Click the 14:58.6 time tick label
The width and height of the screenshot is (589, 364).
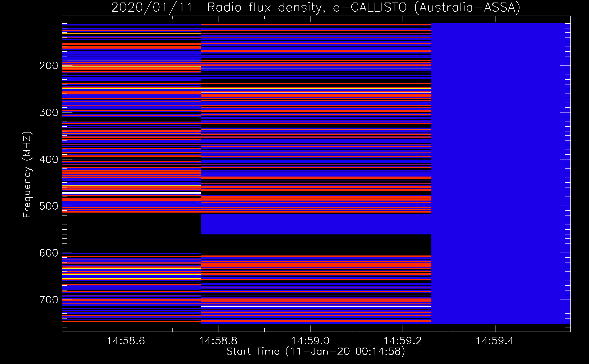point(126,341)
